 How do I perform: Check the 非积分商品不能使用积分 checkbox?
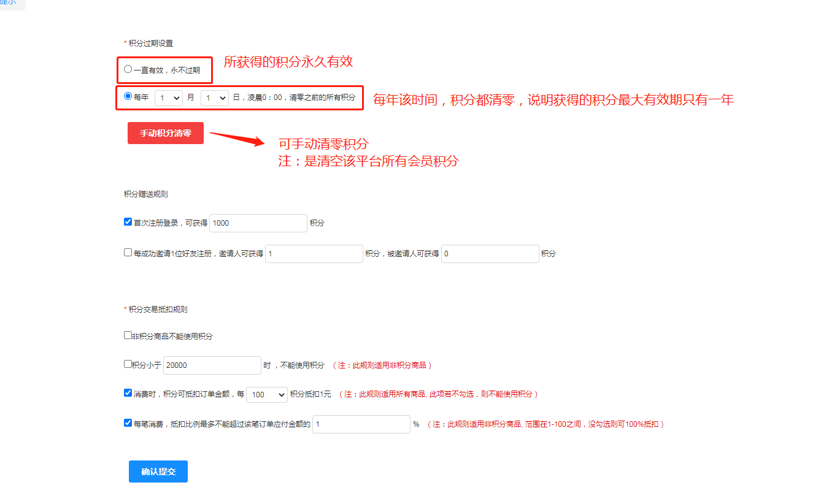[128, 335]
